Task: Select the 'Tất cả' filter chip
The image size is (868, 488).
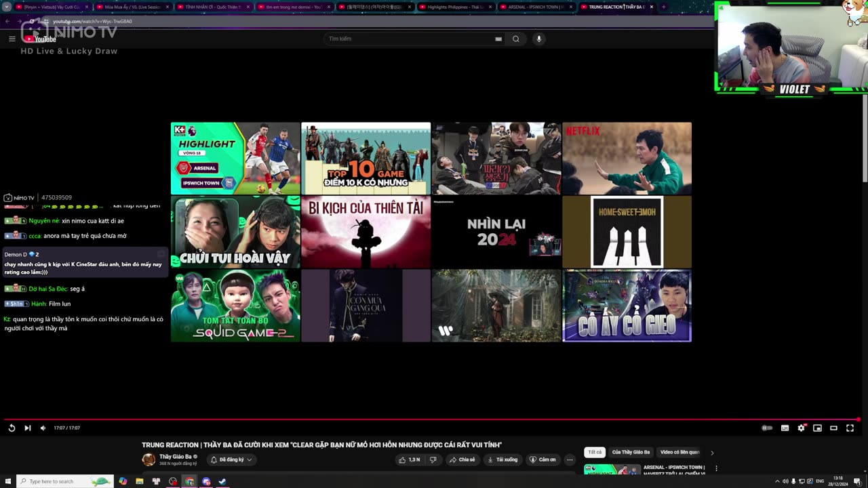Action: coord(595,452)
